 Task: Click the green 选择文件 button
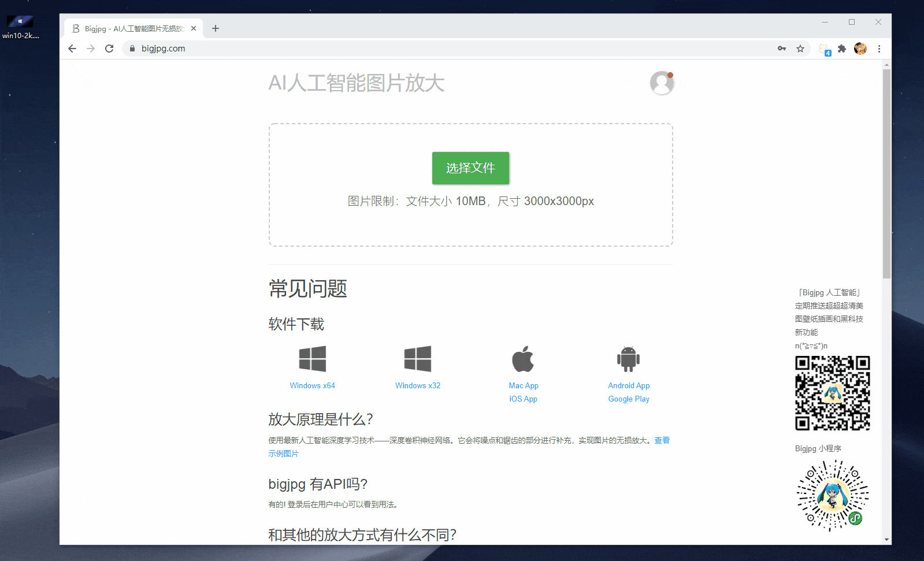tap(470, 168)
